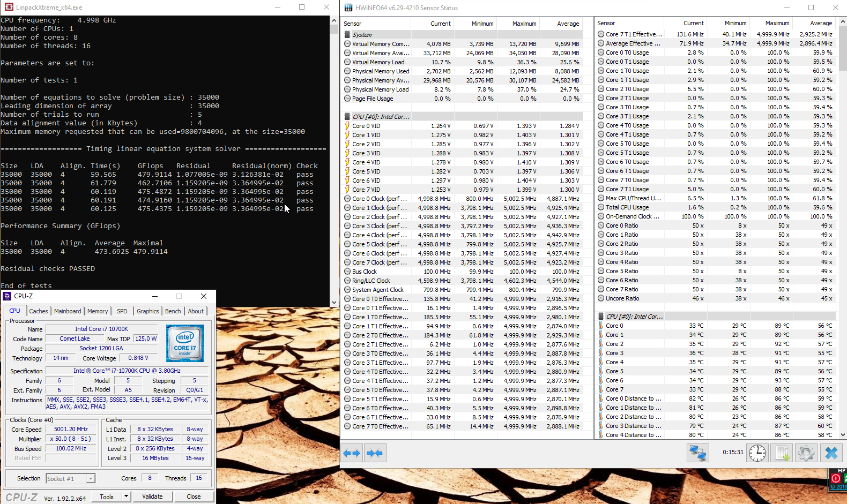Click the Validate button in CPU-Z
The width and height of the screenshot is (847, 504).
click(152, 497)
